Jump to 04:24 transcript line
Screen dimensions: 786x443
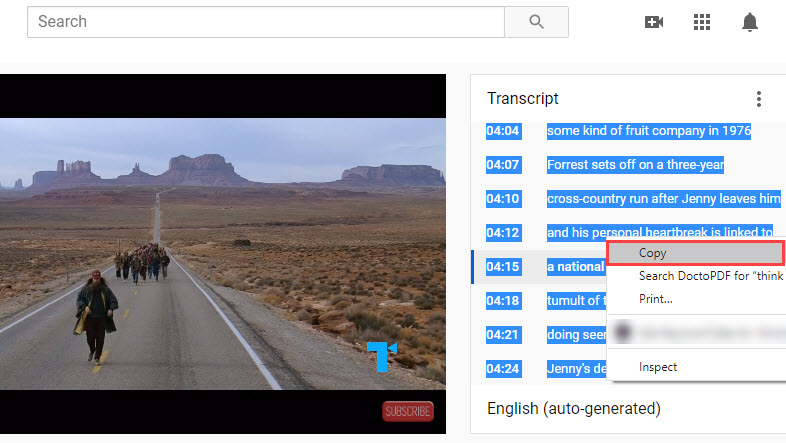tap(539, 369)
